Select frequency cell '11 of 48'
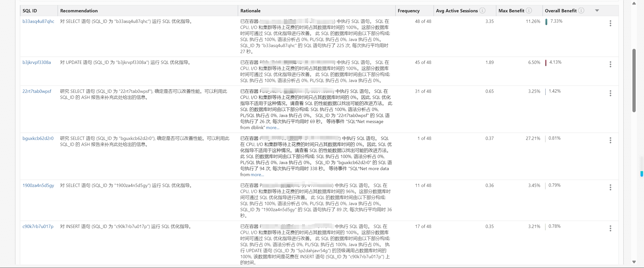 click(x=423, y=185)
